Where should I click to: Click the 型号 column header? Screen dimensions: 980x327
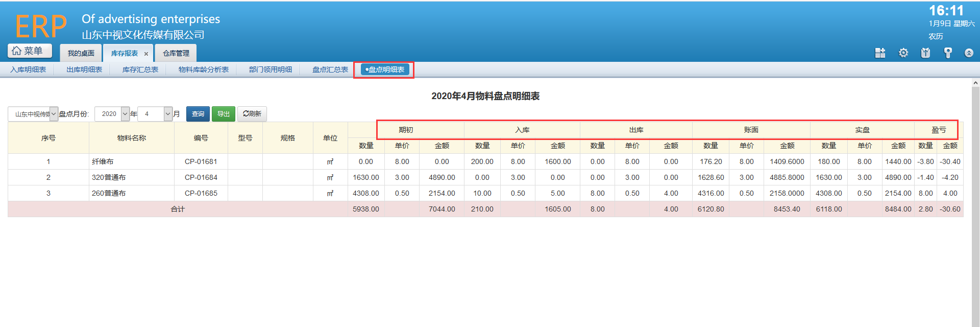[x=245, y=138]
